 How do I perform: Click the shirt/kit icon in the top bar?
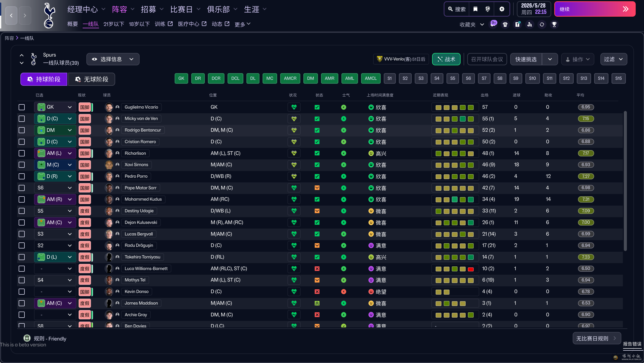pos(505,24)
